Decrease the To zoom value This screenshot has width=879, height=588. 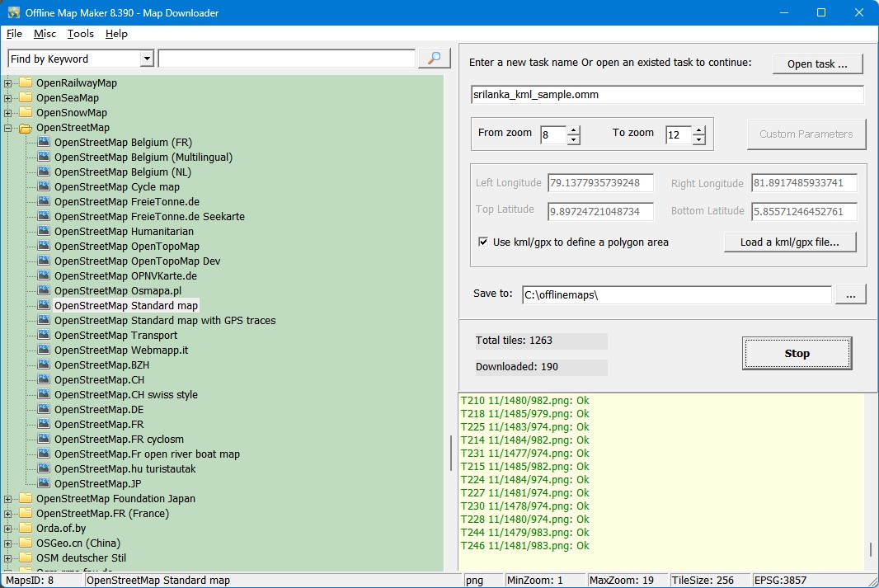698,139
